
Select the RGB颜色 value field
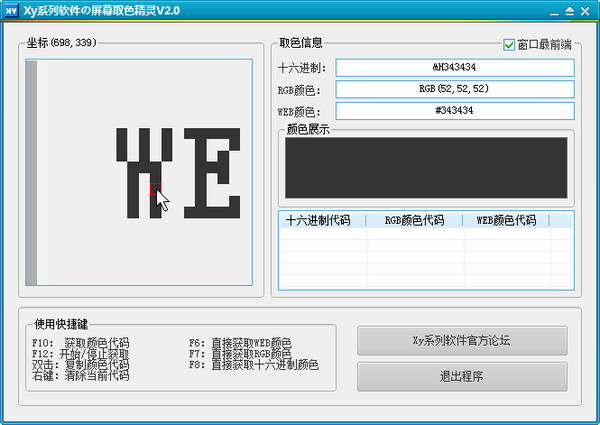coord(454,89)
